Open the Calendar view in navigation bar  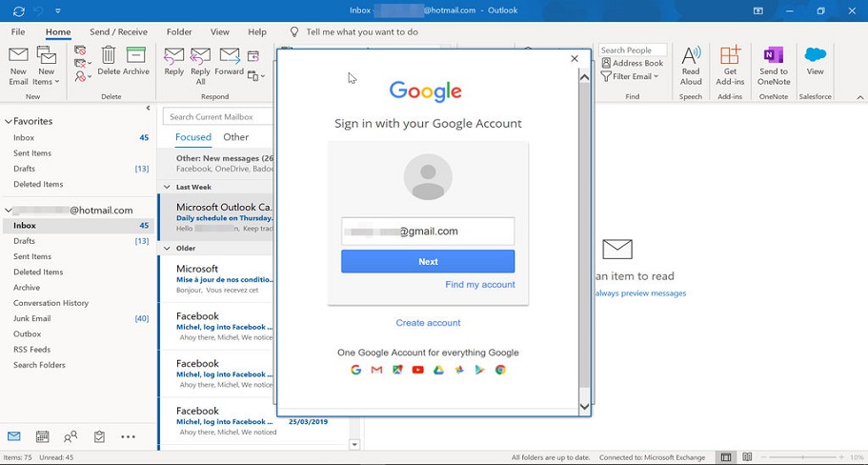click(42, 436)
